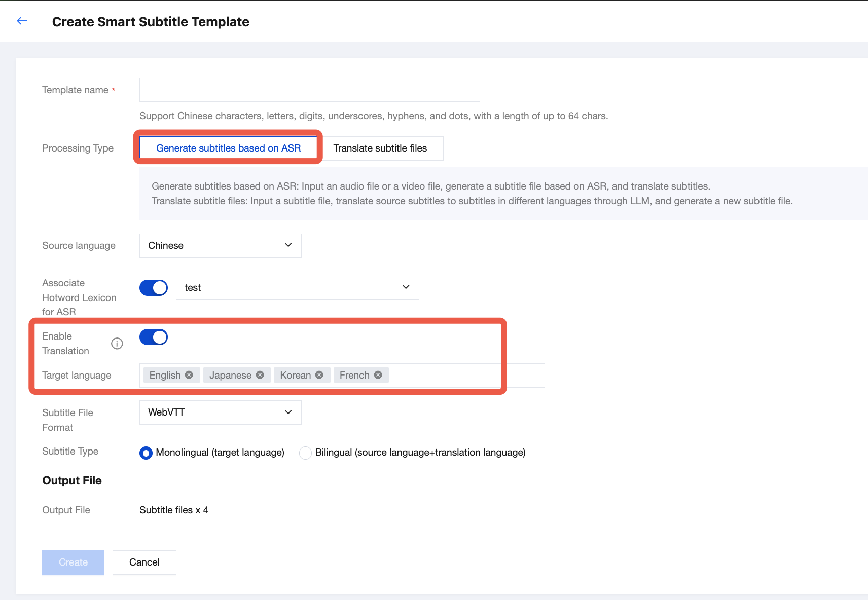Open the Subtitle File Format dropdown
This screenshot has width=868, height=600.
pyautogui.click(x=220, y=413)
